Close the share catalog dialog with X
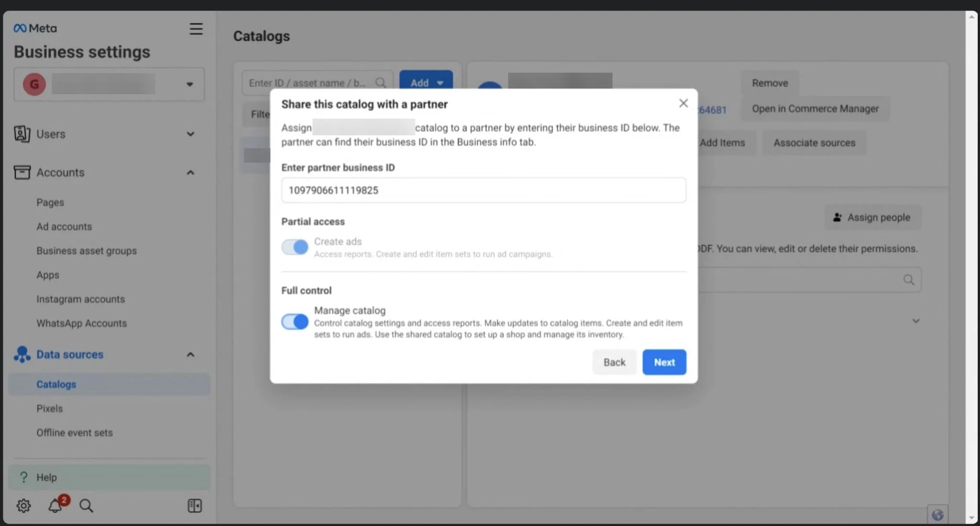The width and height of the screenshot is (980, 526). (x=683, y=103)
